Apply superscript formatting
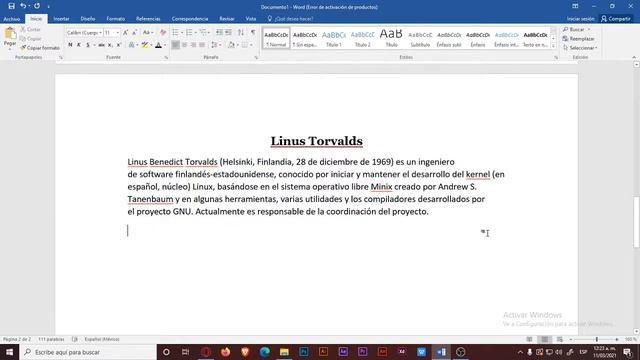 click(x=118, y=45)
